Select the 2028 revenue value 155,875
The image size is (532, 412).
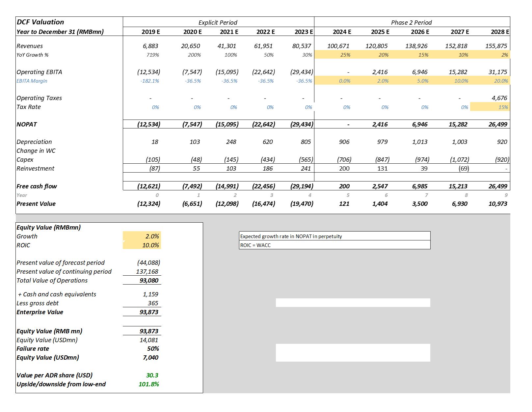(x=496, y=46)
